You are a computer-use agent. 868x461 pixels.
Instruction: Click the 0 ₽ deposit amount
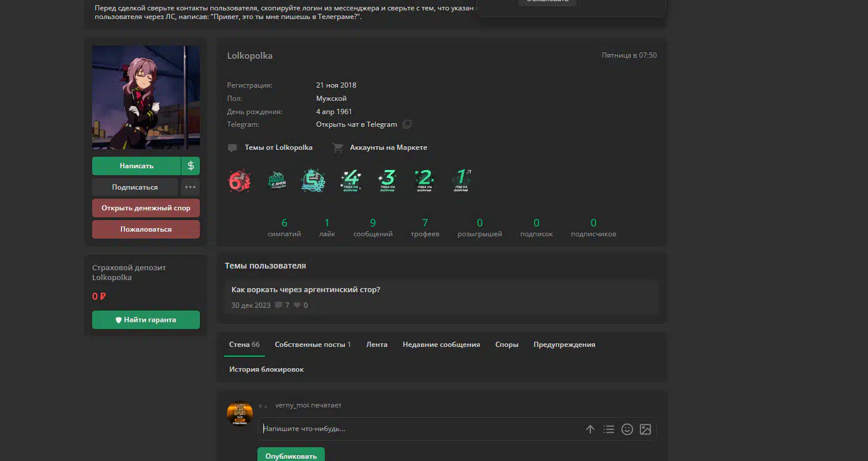(x=99, y=296)
